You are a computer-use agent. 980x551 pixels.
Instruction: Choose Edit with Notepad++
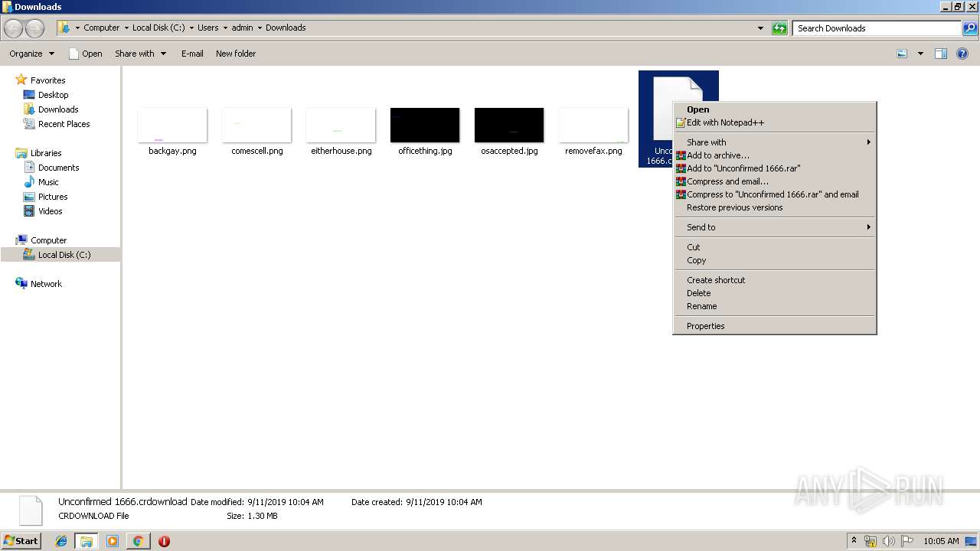[x=774, y=122]
